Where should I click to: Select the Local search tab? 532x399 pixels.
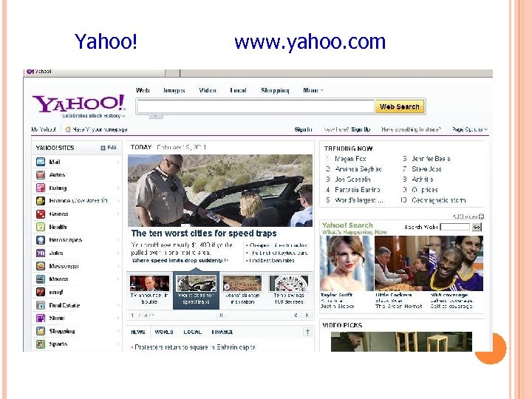[x=238, y=90]
